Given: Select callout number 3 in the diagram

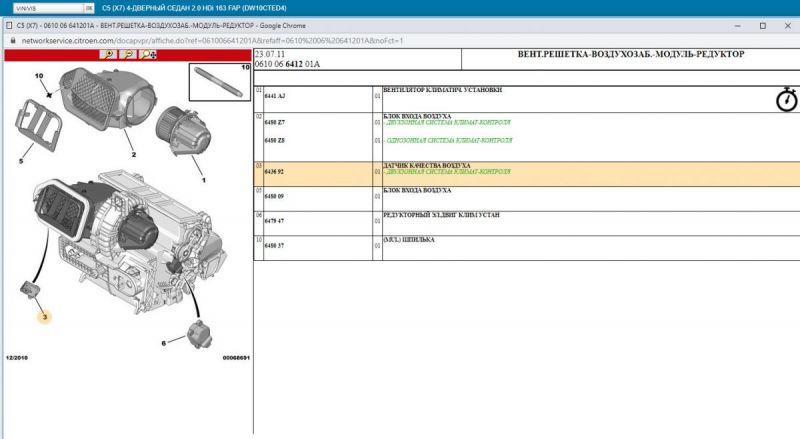Looking at the screenshot, I should pos(45,316).
